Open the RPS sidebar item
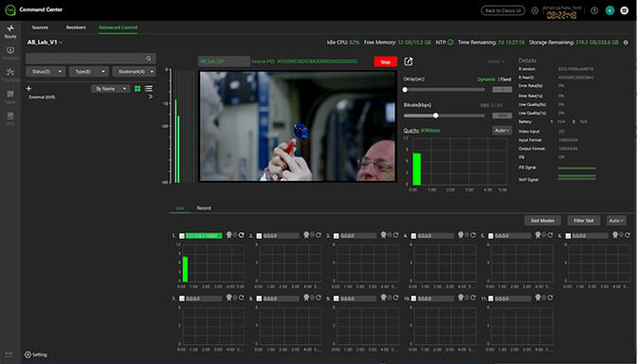Viewport: 637px width, 364px height. point(10,118)
